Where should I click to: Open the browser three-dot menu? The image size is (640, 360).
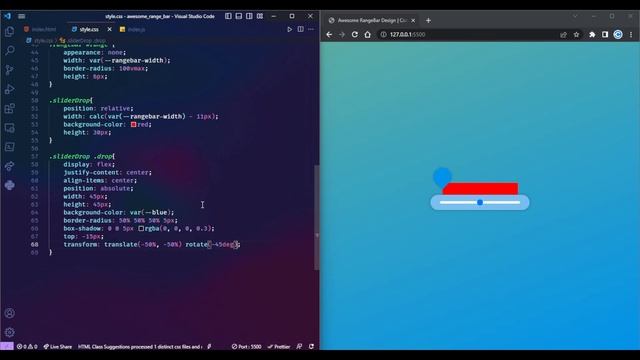631,35
